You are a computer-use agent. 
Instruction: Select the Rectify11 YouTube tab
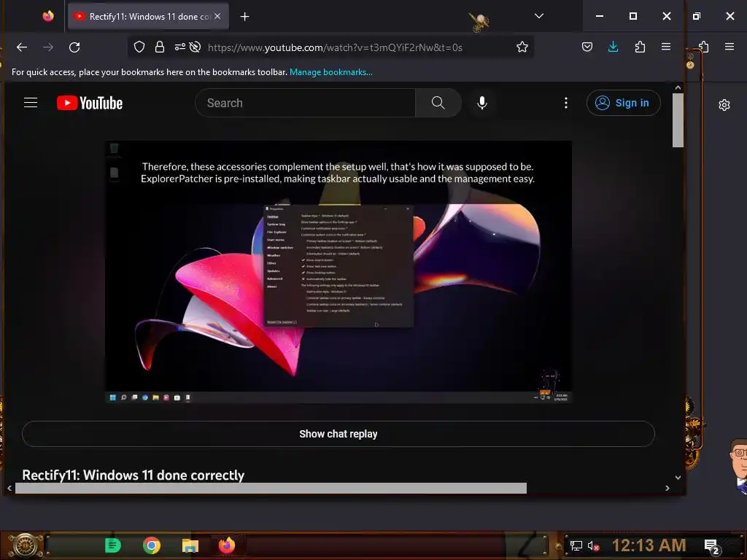point(148,16)
